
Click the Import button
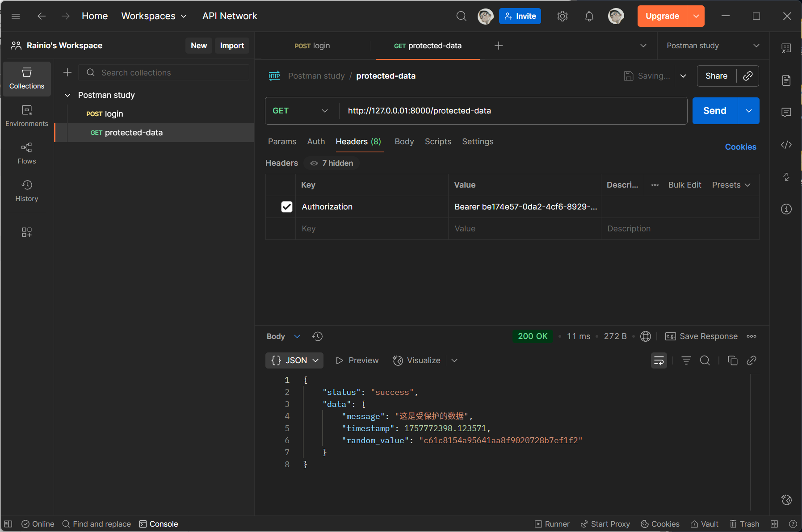(232, 46)
